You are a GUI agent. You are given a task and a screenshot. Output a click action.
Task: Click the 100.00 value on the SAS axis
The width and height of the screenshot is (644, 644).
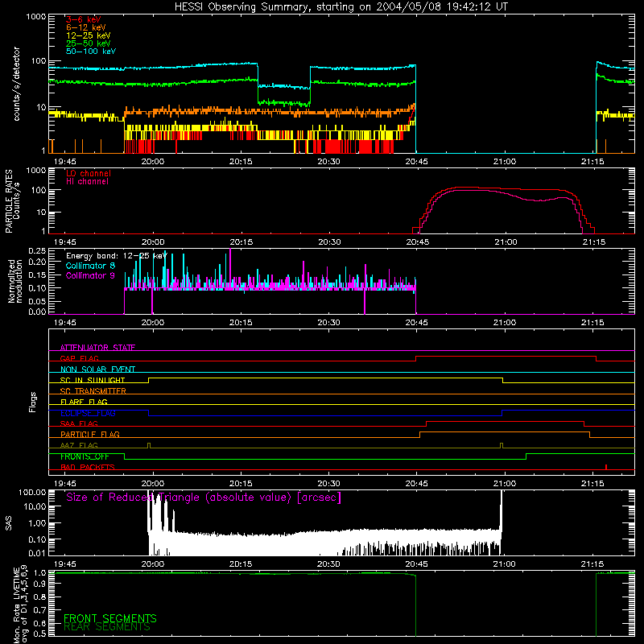[32, 493]
